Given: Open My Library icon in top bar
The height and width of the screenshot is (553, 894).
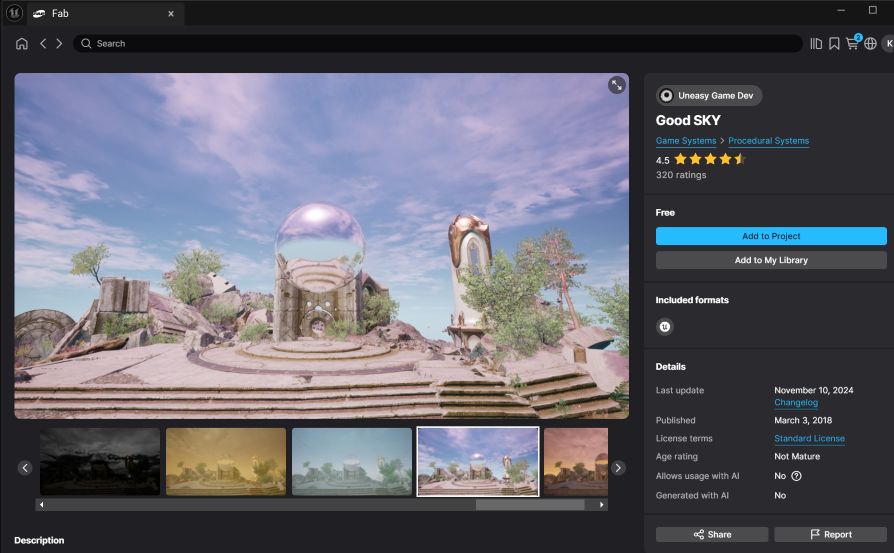Looking at the screenshot, I should coord(816,44).
